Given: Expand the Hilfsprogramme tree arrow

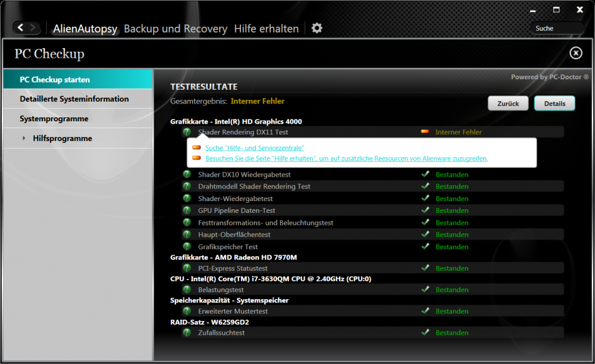Looking at the screenshot, I should tap(24, 139).
